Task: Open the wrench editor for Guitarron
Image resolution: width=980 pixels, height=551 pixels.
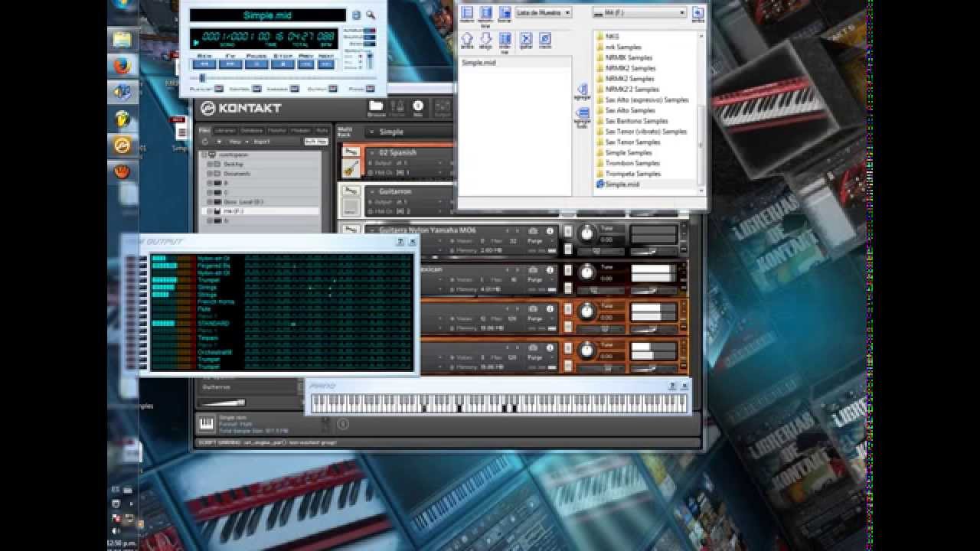Action: [x=351, y=191]
